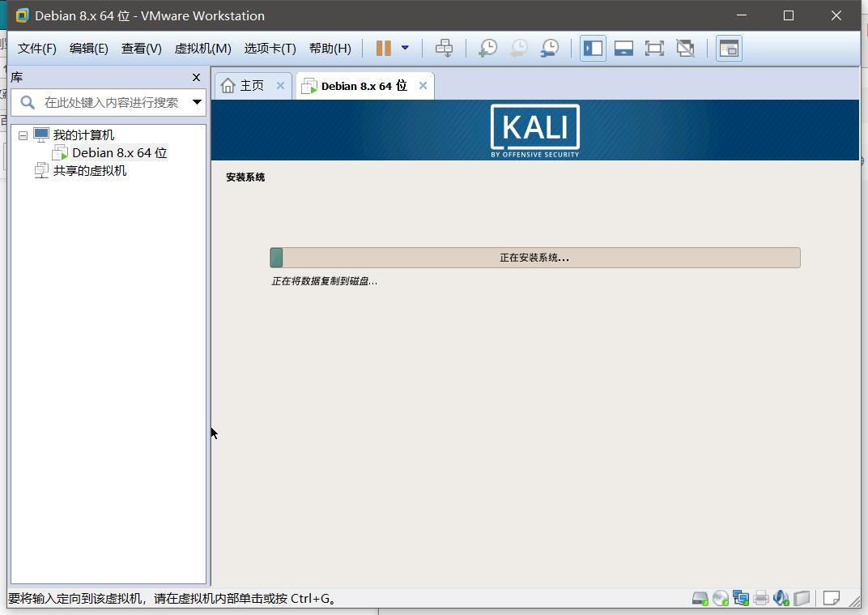Toggle the thumbnail bar view
This screenshot has width=868, height=615.
tap(623, 48)
